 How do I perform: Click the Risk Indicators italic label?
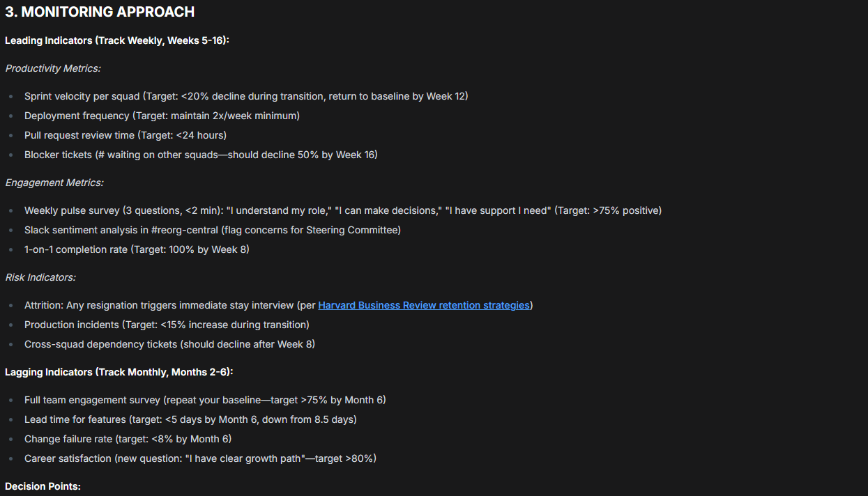coord(40,277)
